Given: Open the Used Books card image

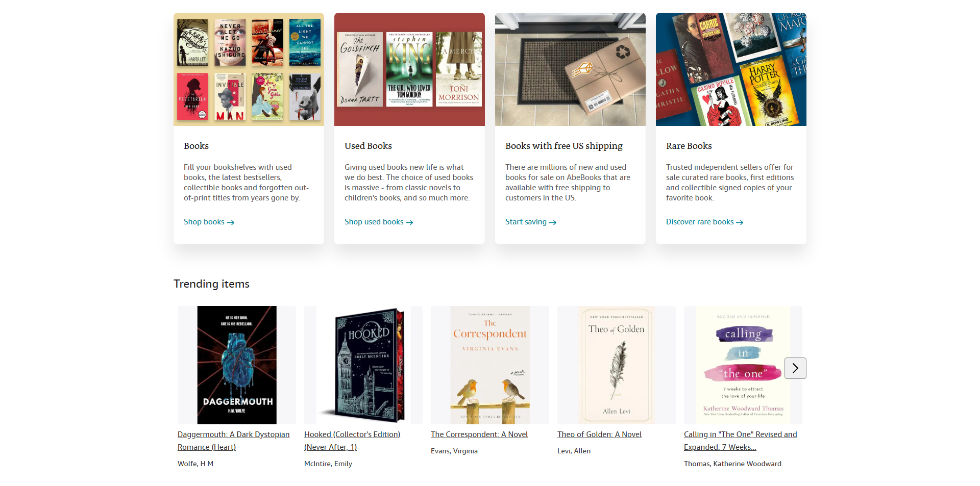Looking at the screenshot, I should (x=409, y=69).
